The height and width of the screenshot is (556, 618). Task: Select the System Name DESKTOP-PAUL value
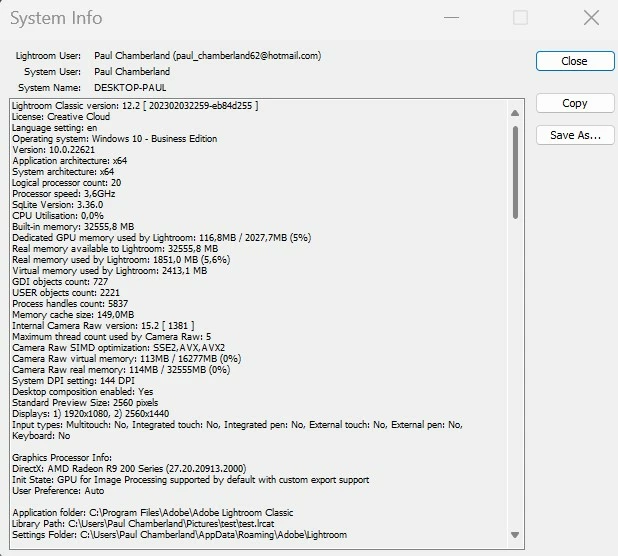pos(130,87)
